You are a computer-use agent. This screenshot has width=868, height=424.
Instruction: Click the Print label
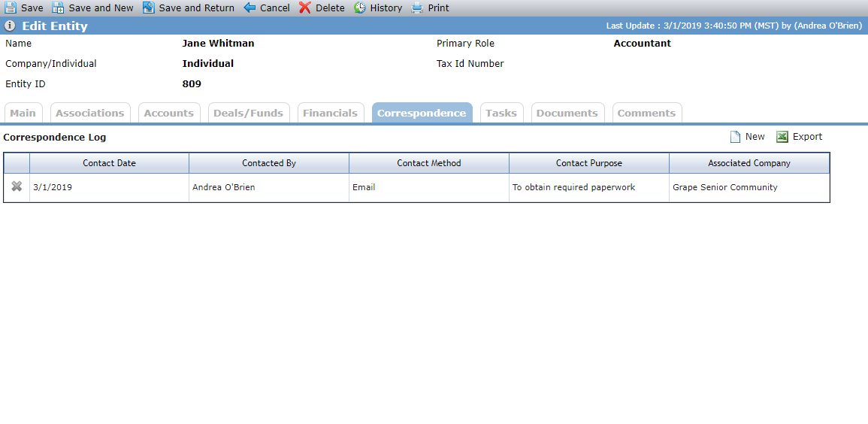[x=438, y=8]
